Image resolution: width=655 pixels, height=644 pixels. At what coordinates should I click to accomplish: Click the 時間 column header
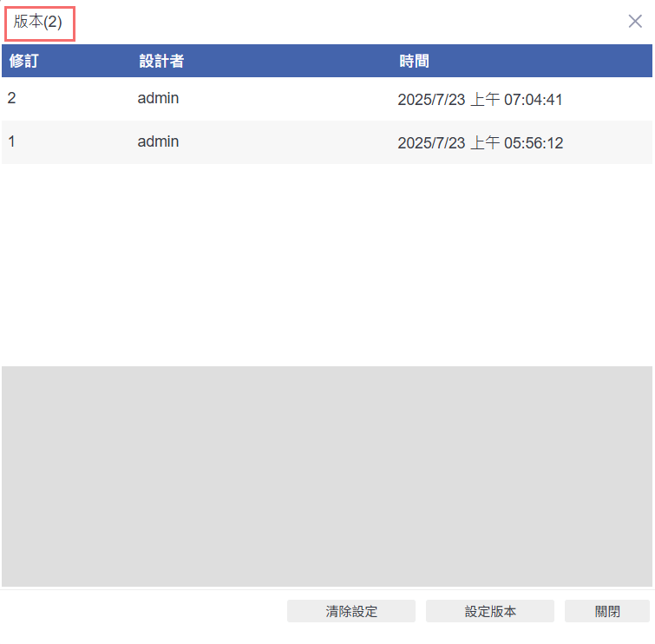click(x=414, y=62)
